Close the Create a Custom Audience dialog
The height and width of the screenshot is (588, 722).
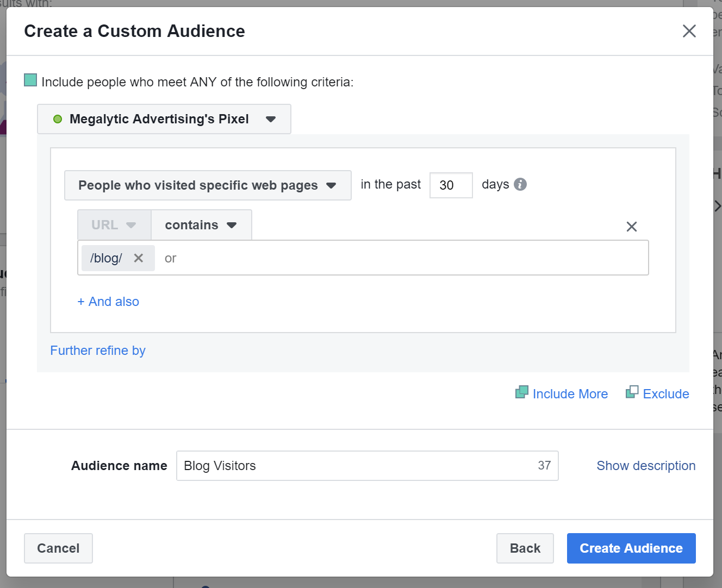point(689,31)
